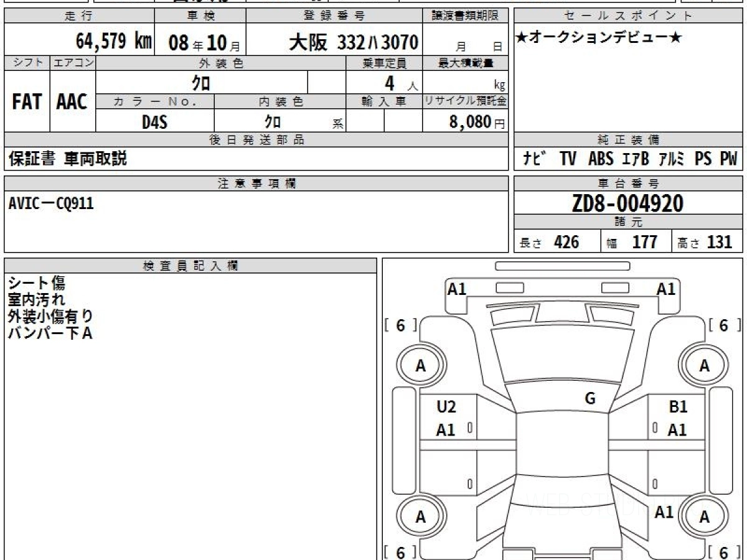
Task: Click the front-left wheel circle marked A
Action: pyautogui.click(x=421, y=366)
